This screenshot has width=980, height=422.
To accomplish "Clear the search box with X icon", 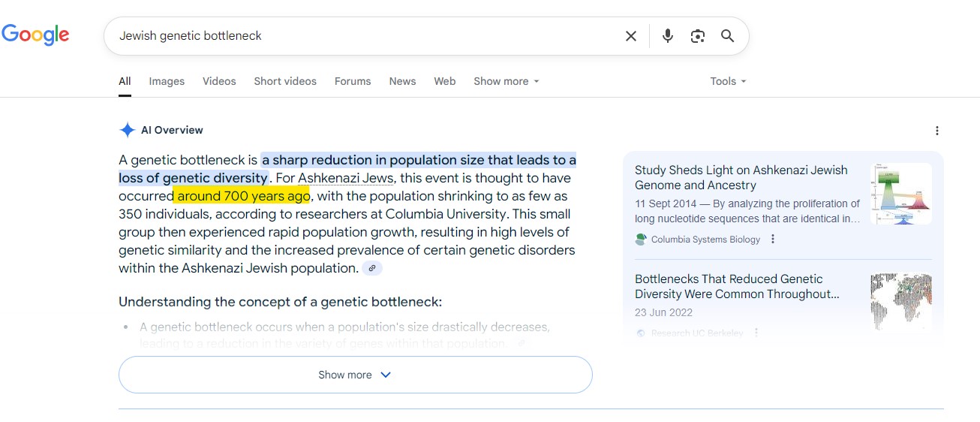I will click(631, 36).
